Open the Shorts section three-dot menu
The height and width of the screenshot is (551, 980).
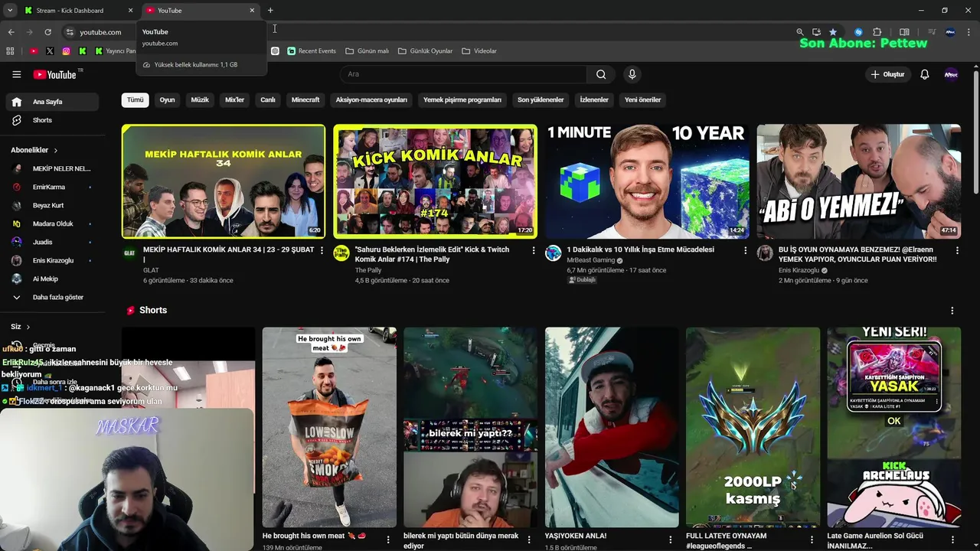[952, 311]
